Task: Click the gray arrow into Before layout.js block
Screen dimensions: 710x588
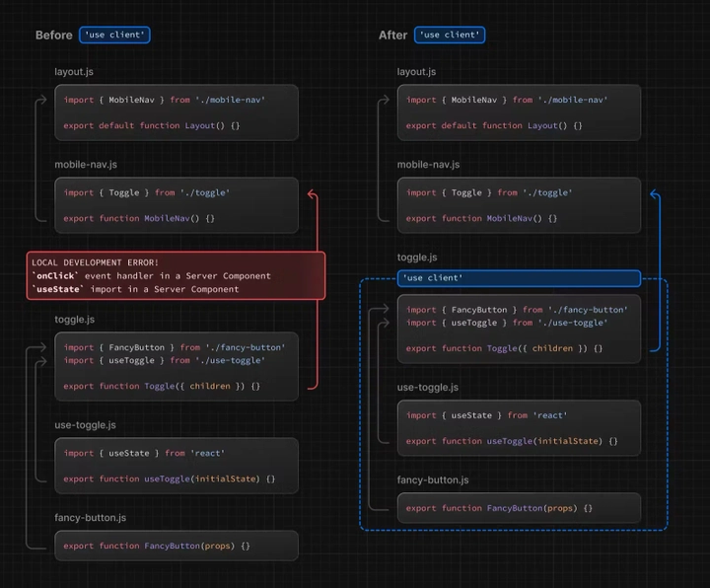Action: (x=41, y=100)
